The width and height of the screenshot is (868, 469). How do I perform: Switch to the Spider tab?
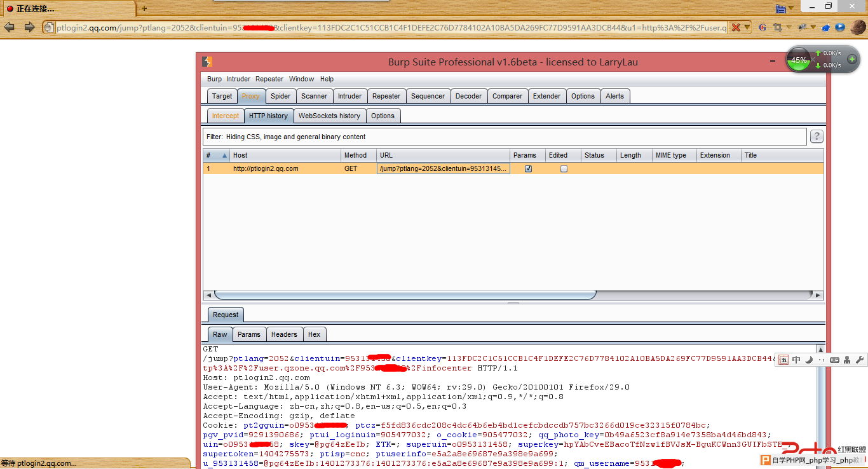click(280, 96)
